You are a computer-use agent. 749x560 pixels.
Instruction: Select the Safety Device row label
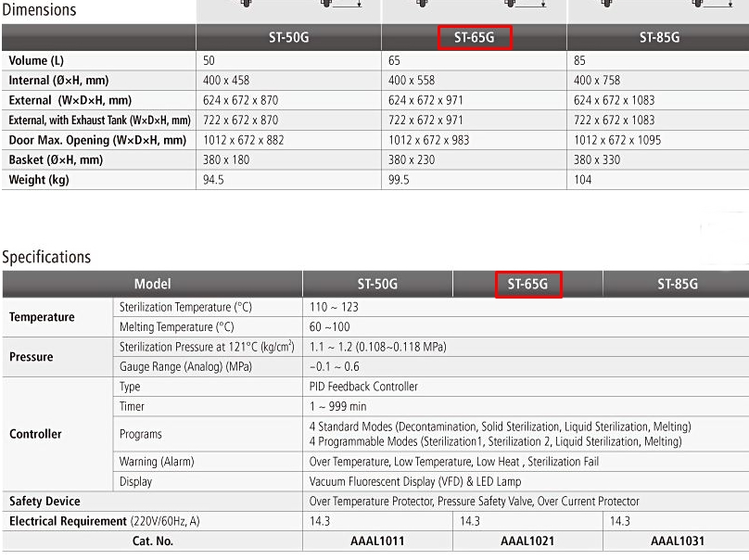point(44,502)
